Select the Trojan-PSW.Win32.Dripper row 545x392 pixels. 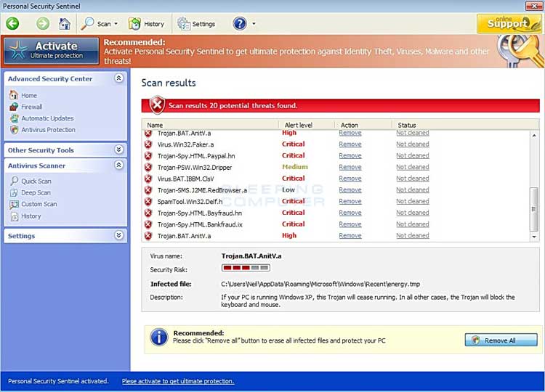(x=336, y=167)
